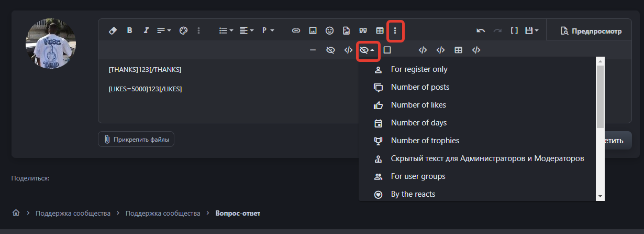The width and height of the screenshot is (644, 234).
Task: Insert a quote block
Action: 362,30
